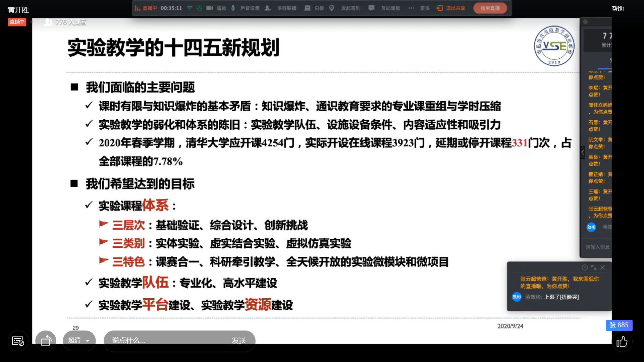644x362 pixels.
Task: Click the 请输入消息 message field
Action: [598, 247]
